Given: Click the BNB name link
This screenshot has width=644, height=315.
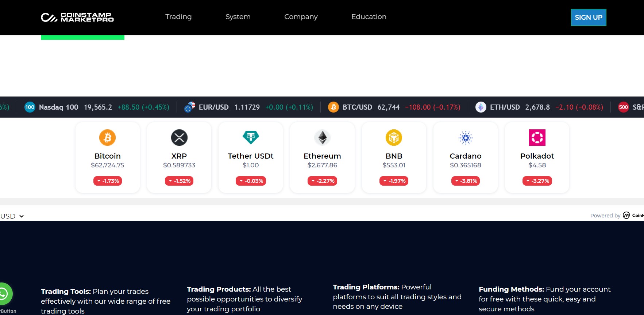Looking at the screenshot, I should (x=394, y=156).
